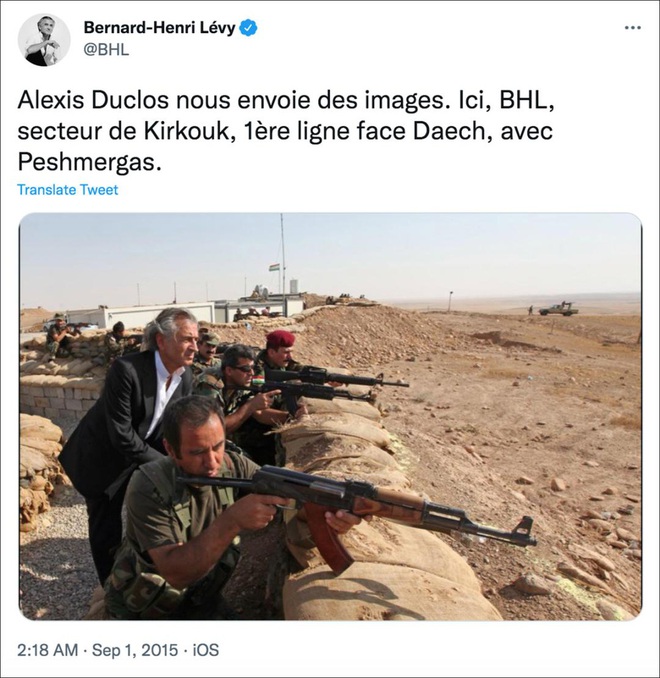Click the Sep 1, 2015 date
The height and width of the screenshot is (678, 660).
135,650
